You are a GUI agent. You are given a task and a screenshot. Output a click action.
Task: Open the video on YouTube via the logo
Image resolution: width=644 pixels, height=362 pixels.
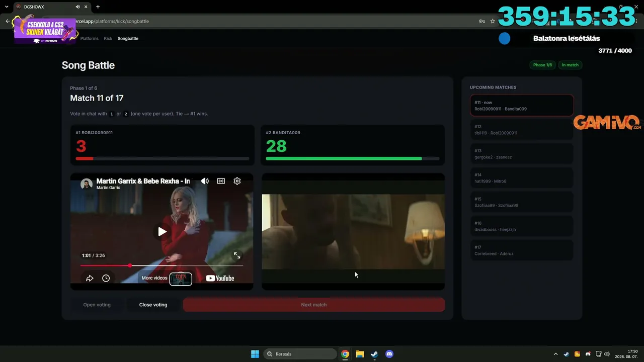pos(220,278)
